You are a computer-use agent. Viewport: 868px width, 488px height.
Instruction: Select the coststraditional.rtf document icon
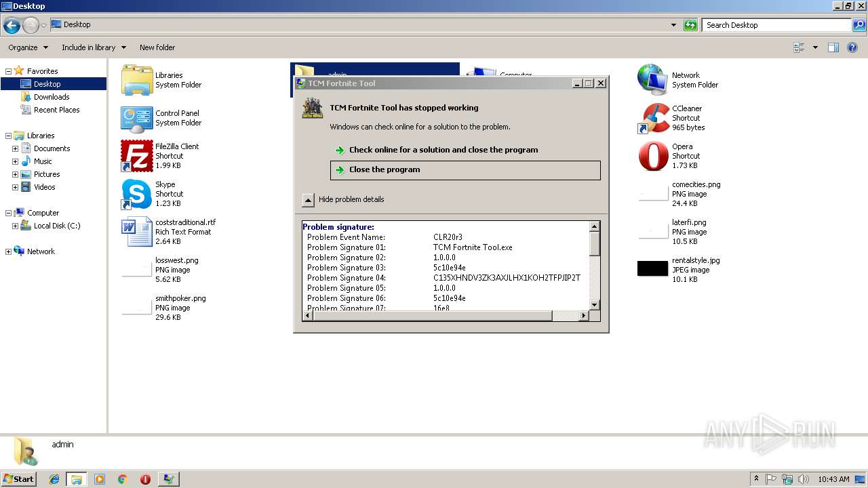click(x=137, y=232)
